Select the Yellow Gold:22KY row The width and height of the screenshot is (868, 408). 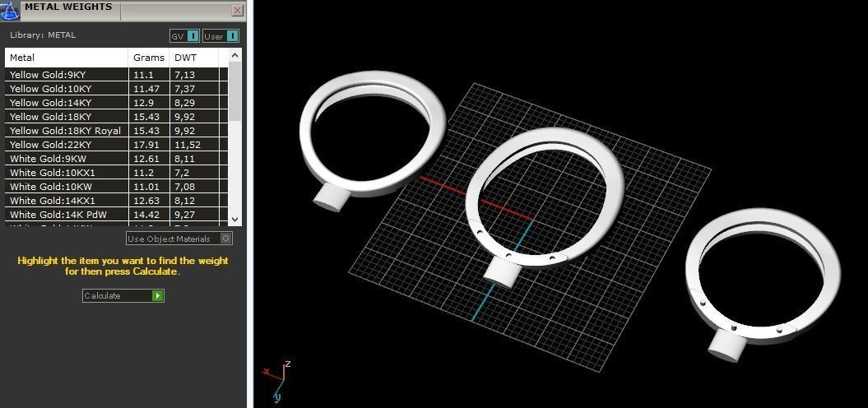[x=116, y=145]
